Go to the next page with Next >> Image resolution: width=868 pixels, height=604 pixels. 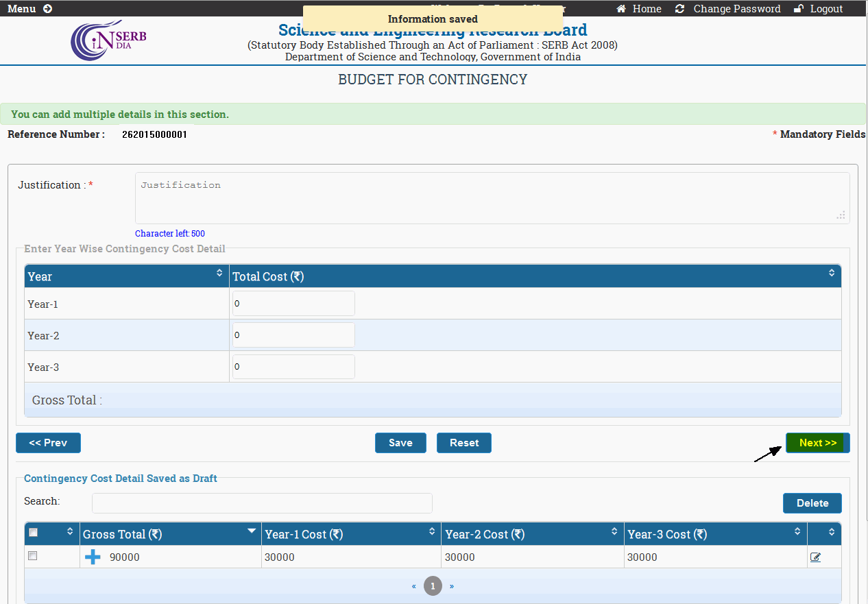coord(817,443)
